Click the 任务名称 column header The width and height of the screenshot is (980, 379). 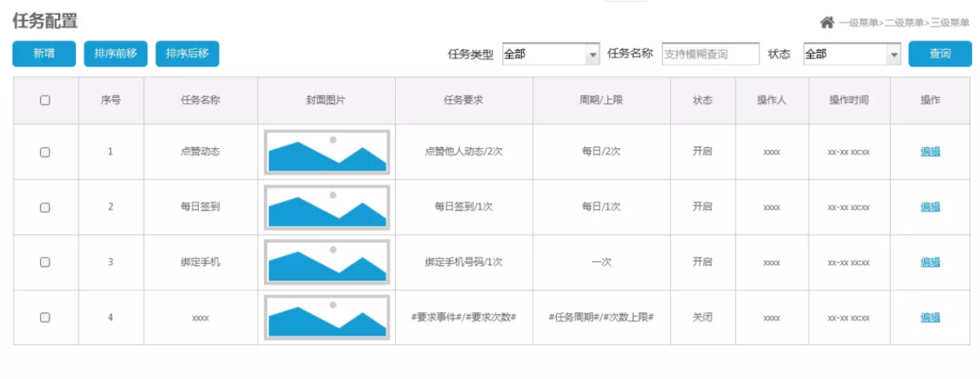click(201, 100)
